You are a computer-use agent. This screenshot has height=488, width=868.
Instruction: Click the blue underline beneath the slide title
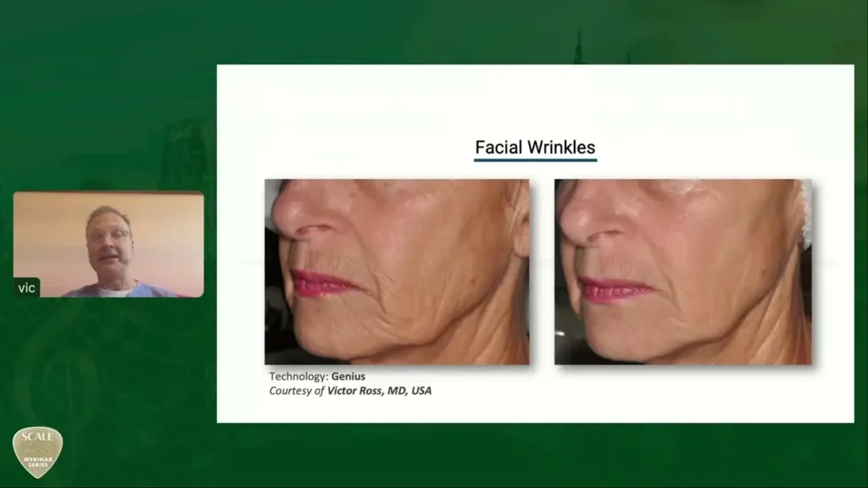click(535, 159)
